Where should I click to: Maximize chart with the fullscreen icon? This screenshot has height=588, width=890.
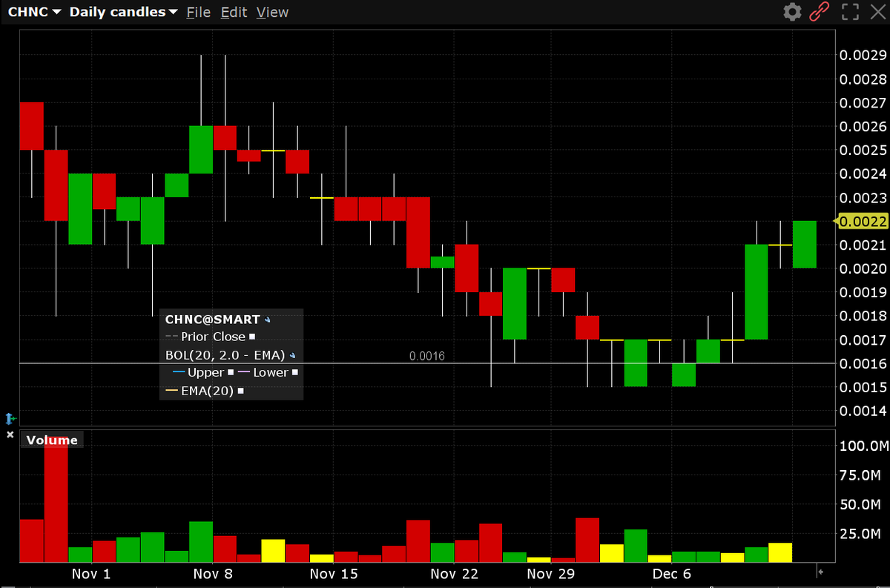pos(850,12)
